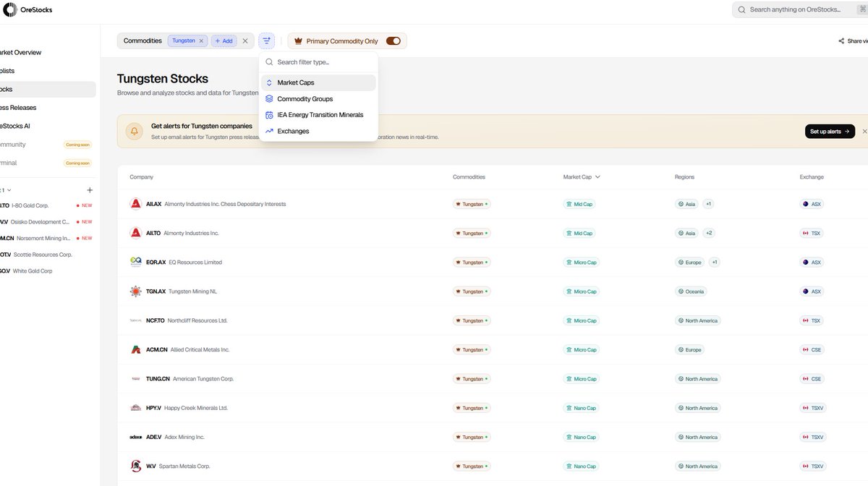Open the filter options icon button
The height and width of the screenshot is (486, 868).
click(267, 40)
